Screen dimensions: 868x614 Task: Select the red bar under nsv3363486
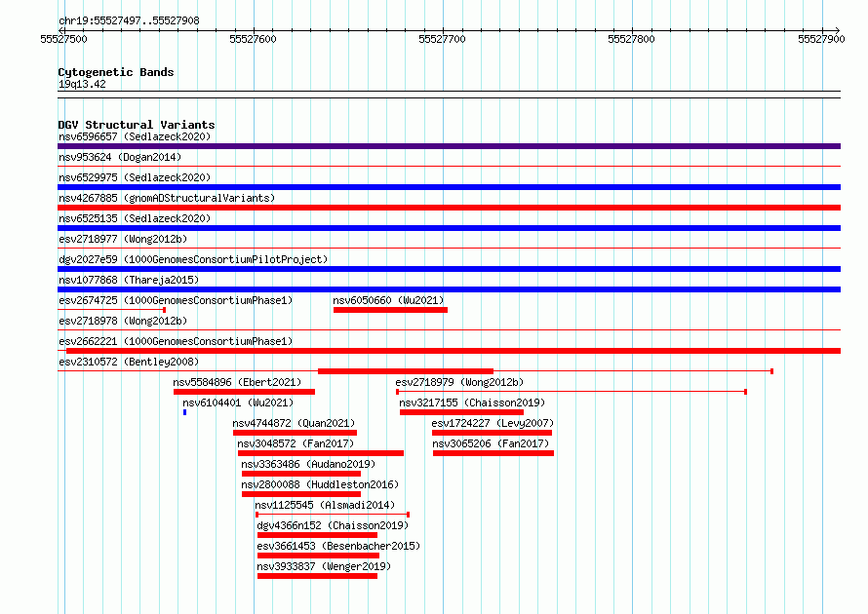[301, 474]
